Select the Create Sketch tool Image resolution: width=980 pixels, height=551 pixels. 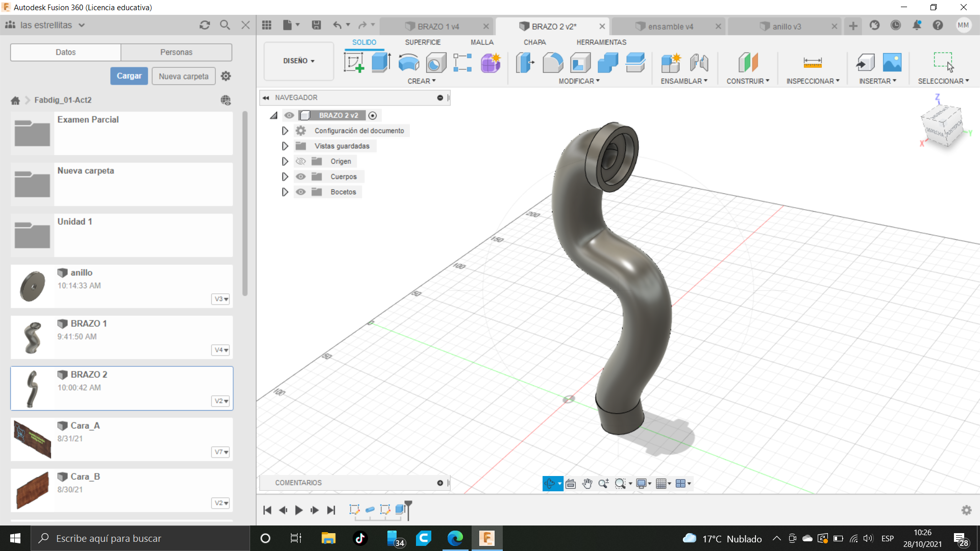point(354,63)
